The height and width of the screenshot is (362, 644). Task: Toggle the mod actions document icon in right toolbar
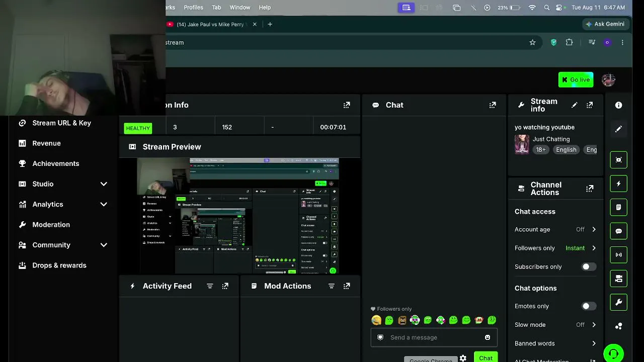(x=618, y=207)
